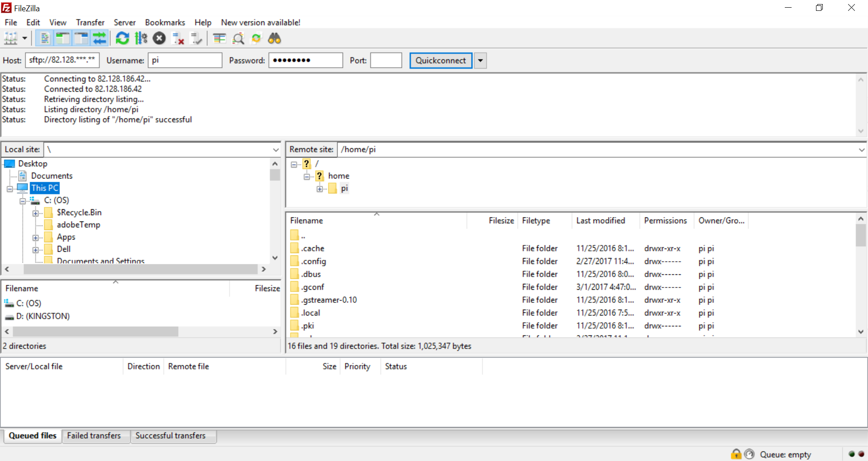
Task: Switch to Queued files tab
Action: tap(33, 436)
